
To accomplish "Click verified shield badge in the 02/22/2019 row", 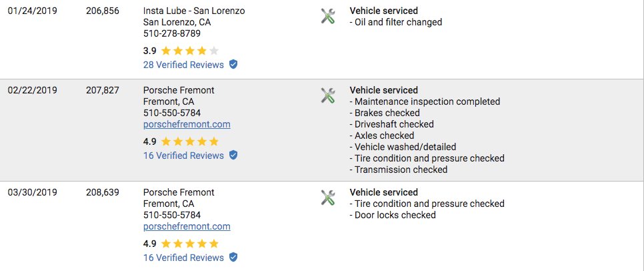I will tap(233, 156).
